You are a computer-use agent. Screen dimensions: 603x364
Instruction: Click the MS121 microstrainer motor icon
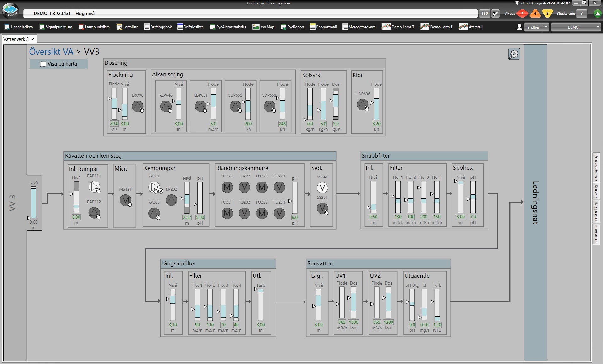pyautogui.click(x=125, y=200)
